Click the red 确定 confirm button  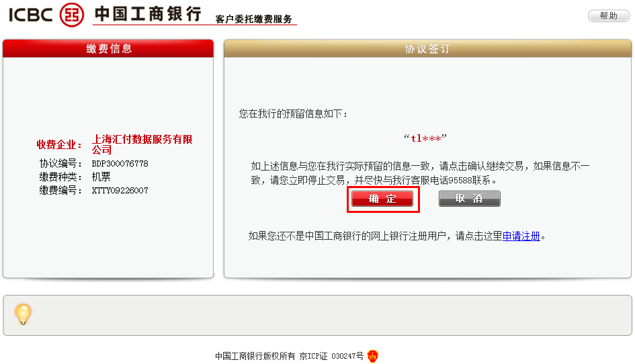[382, 199]
